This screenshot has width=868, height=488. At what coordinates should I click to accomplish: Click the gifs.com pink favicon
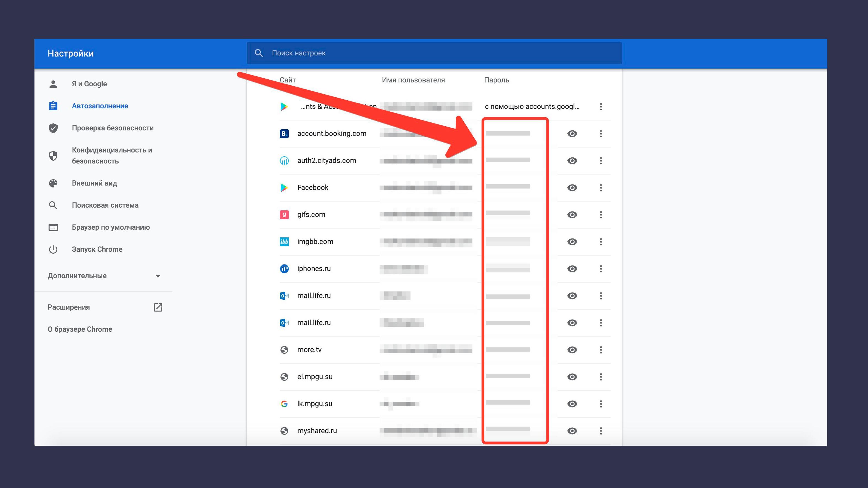point(284,214)
